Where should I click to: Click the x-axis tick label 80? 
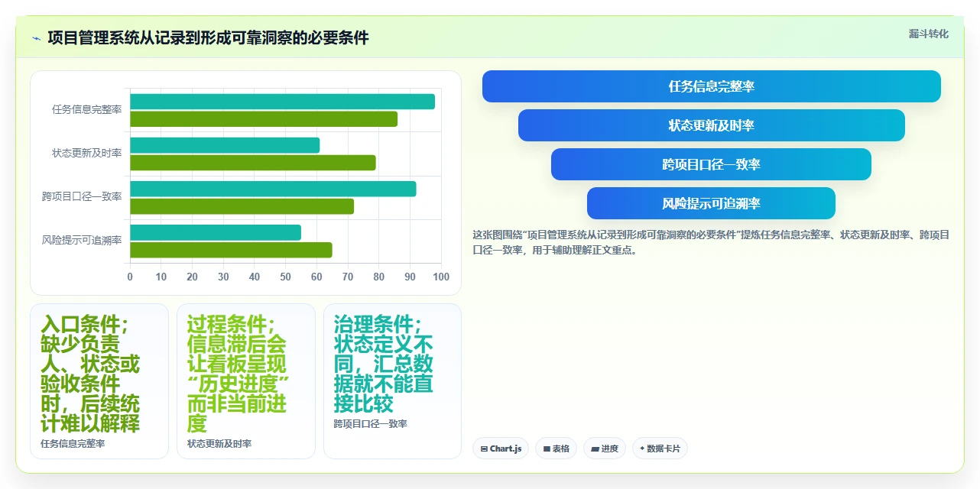click(379, 277)
